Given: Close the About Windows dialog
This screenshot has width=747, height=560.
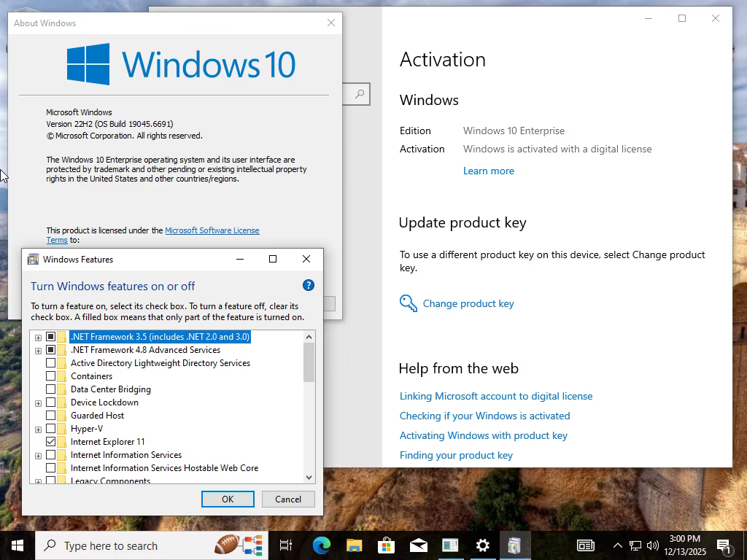Looking at the screenshot, I should 331,23.
